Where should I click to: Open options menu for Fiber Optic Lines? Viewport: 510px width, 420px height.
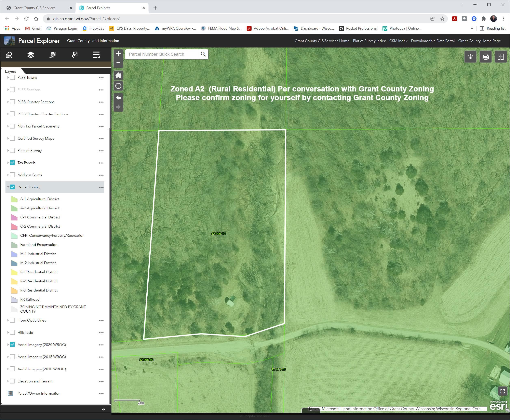(x=101, y=320)
